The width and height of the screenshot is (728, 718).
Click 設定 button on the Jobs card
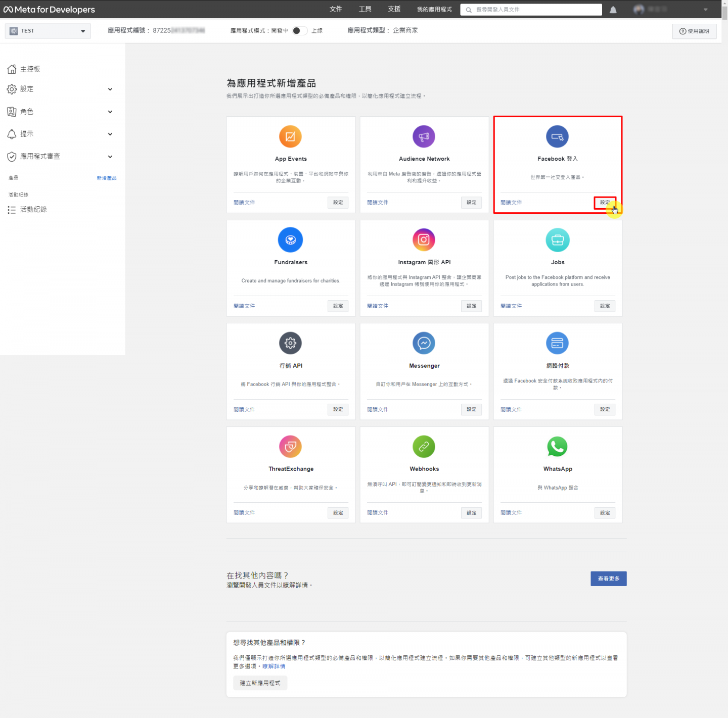(x=605, y=306)
